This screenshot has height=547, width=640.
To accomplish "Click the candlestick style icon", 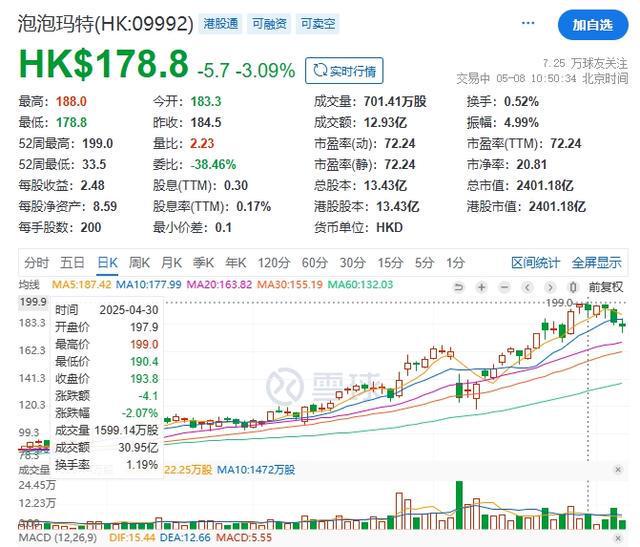I will pyautogui.click(x=573, y=287).
